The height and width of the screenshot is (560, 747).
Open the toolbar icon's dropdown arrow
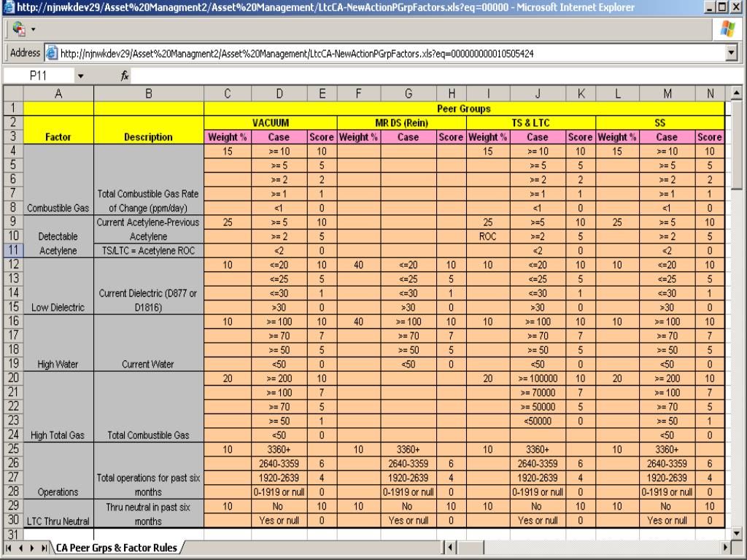(34, 29)
